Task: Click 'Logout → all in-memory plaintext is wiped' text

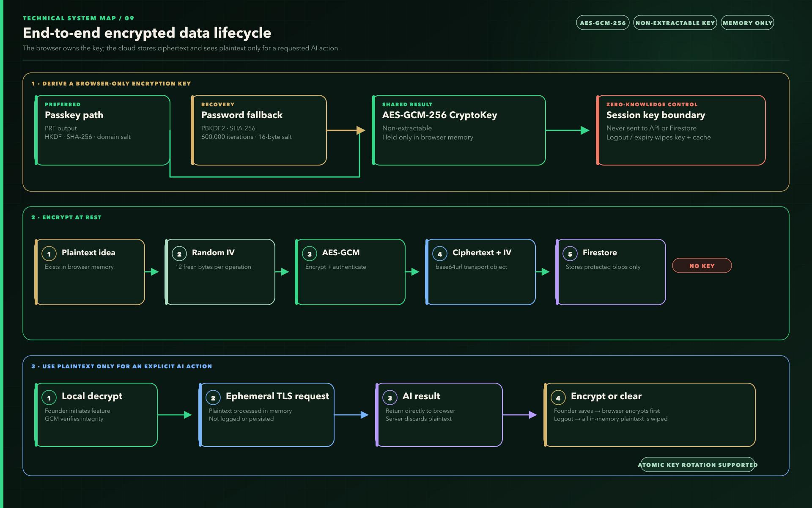Action: pyautogui.click(x=611, y=419)
